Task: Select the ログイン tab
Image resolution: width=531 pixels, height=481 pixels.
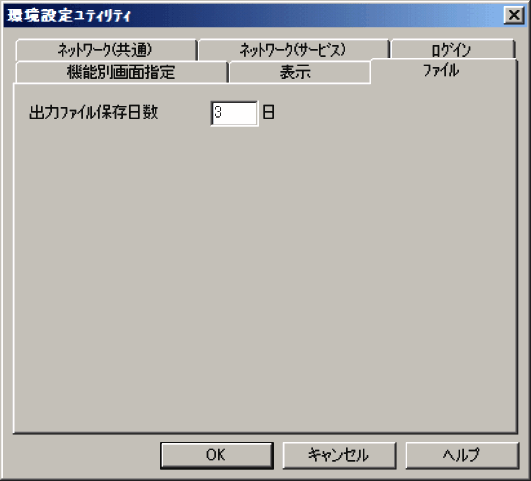Action: [x=452, y=50]
